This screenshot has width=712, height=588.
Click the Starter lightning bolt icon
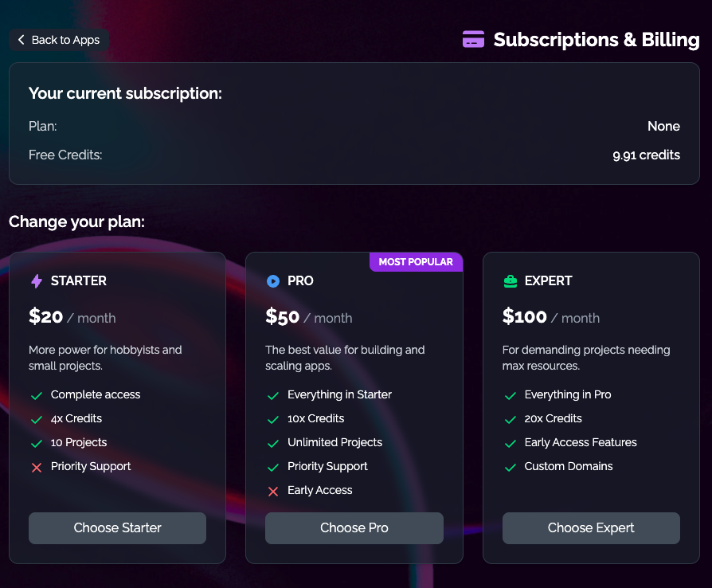tap(37, 281)
